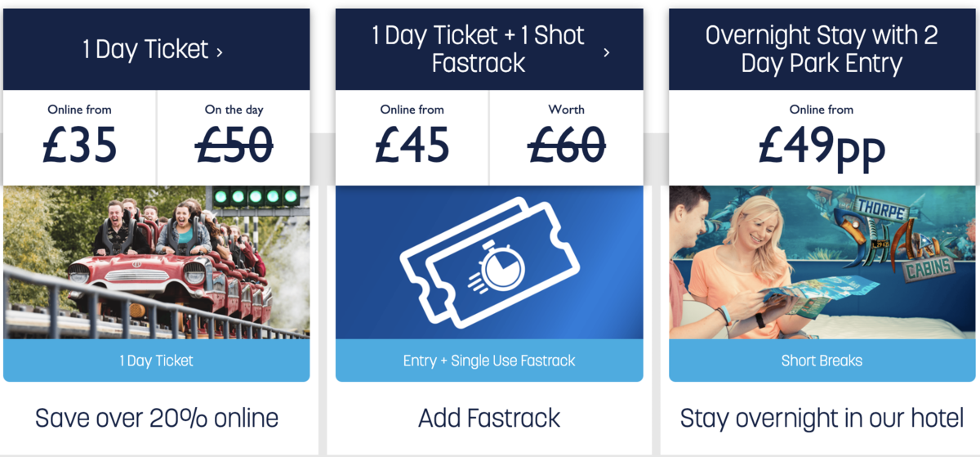Select Entry + Single Use Fastrack bar
This screenshot has height=457, width=980.
pos(489,361)
